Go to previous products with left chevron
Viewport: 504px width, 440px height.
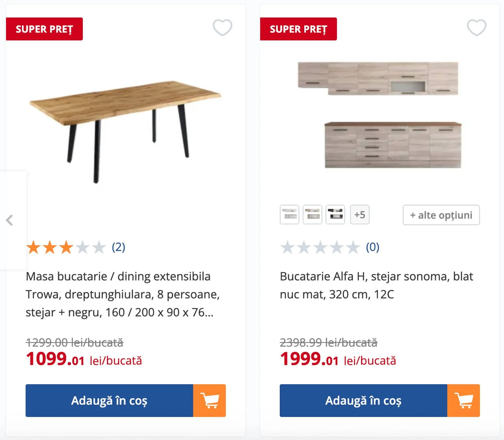10,220
